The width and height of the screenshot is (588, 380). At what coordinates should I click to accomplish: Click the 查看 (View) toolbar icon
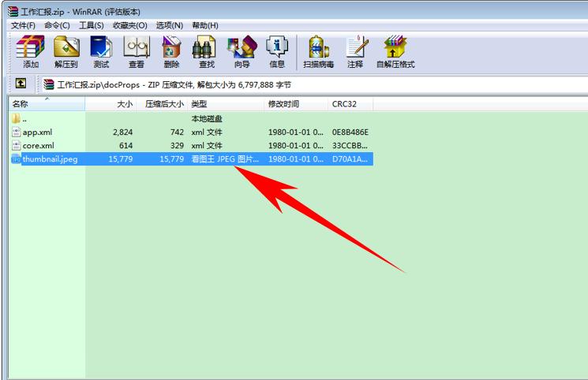tap(137, 47)
